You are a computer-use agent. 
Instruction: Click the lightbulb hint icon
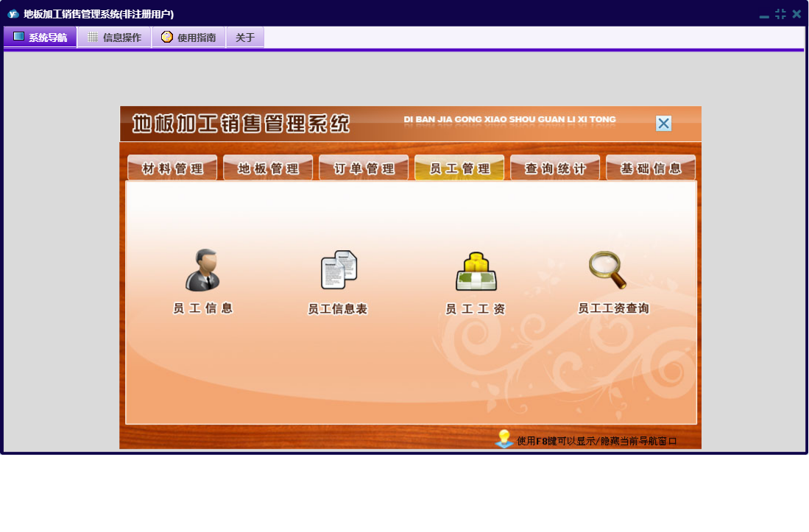pos(504,439)
